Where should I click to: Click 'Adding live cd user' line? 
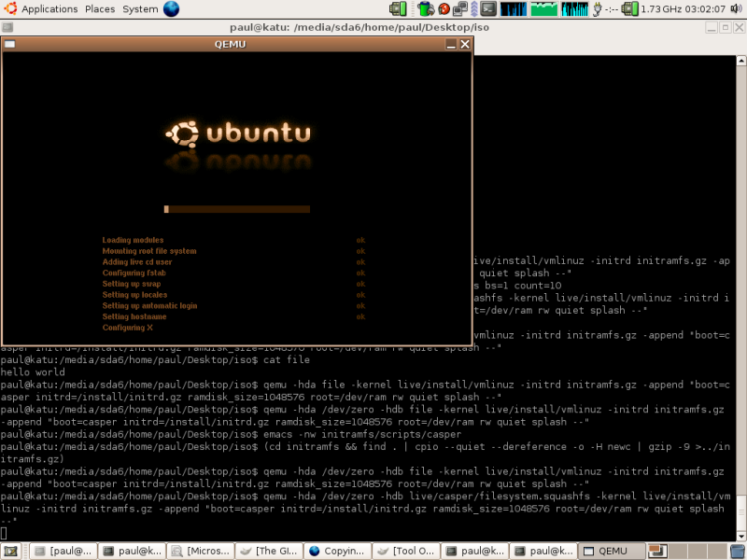tap(137, 262)
